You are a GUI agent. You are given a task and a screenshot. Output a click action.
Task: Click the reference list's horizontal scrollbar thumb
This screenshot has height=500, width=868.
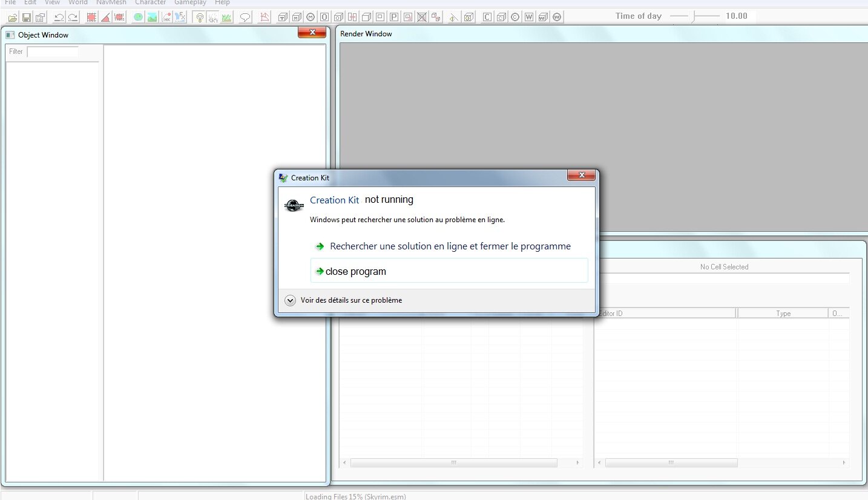pyautogui.click(x=671, y=462)
